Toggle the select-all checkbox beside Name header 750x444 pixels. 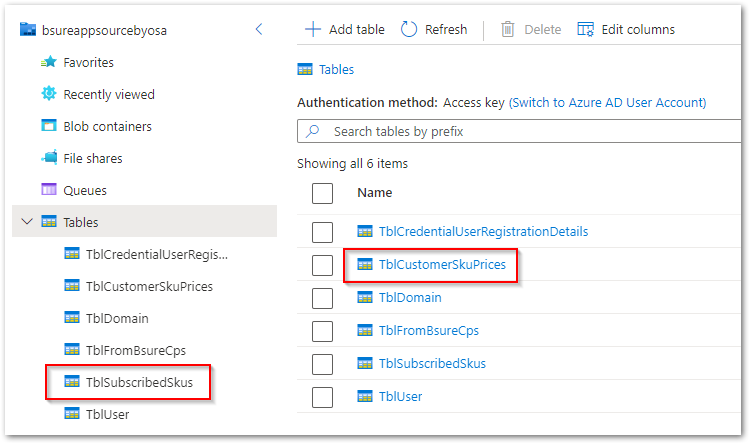(322, 193)
